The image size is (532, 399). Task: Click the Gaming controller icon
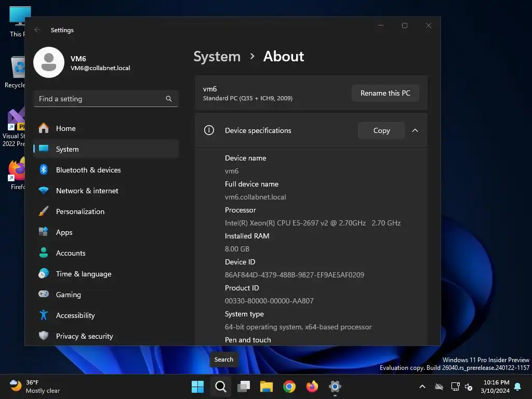(44, 294)
